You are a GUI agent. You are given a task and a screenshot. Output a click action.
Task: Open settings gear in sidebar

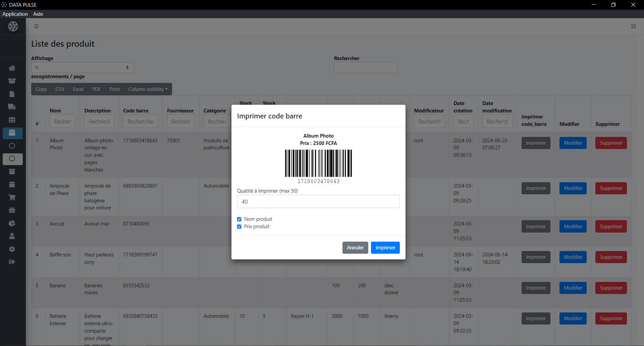12,249
